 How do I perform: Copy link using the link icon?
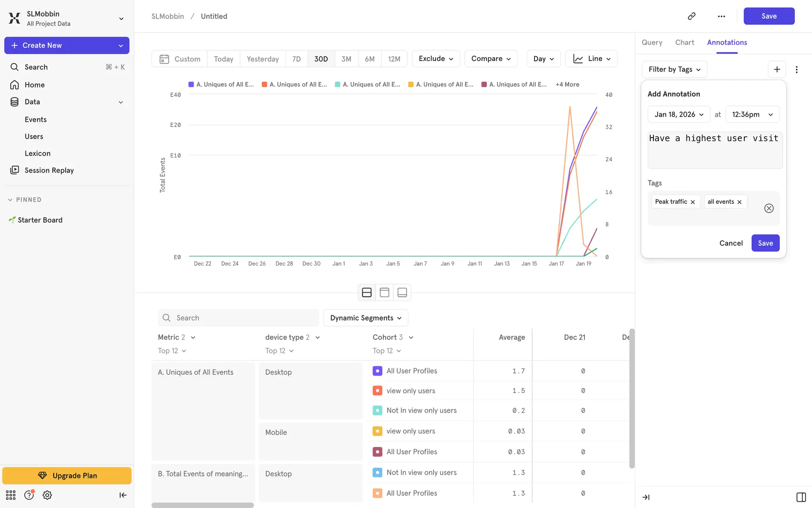click(x=691, y=16)
